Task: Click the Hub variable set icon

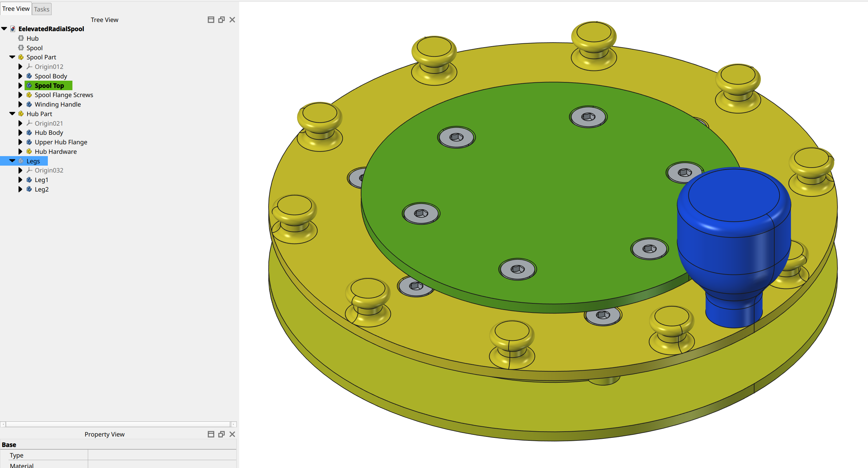Action: (x=21, y=38)
